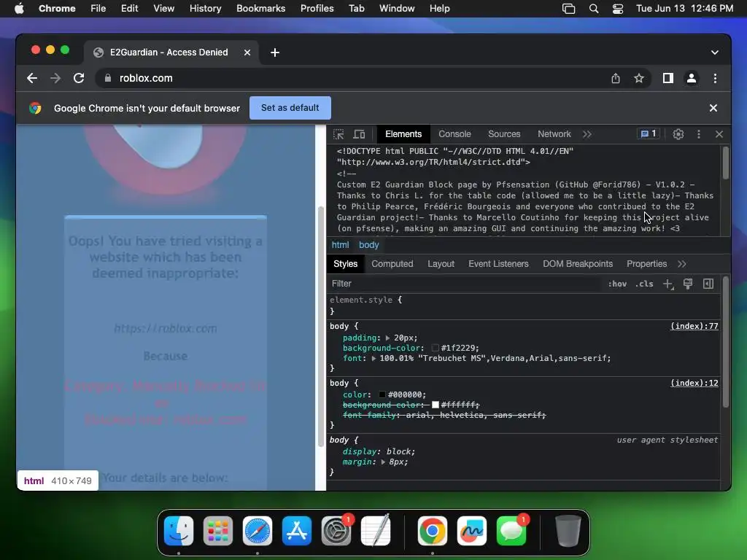This screenshot has width=747, height=560.
Task: Open the Event Listeners tab
Action: click(x=498, y=264)
